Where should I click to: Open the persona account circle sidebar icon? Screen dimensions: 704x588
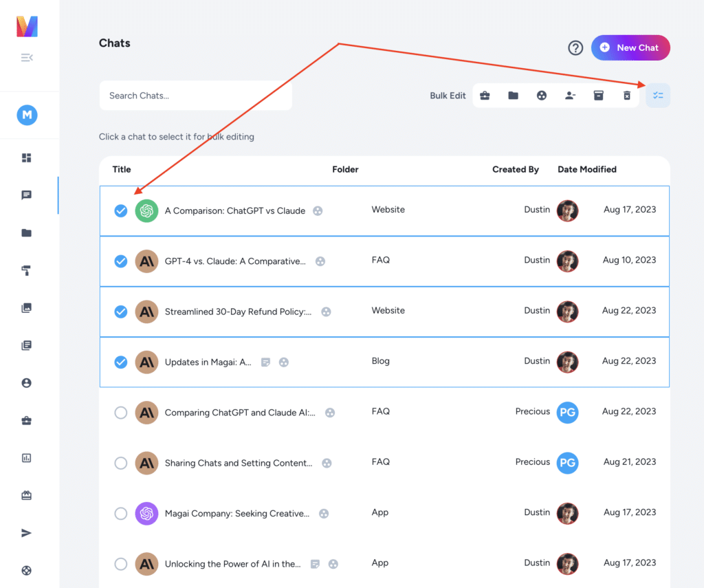(x=27, y=383)
